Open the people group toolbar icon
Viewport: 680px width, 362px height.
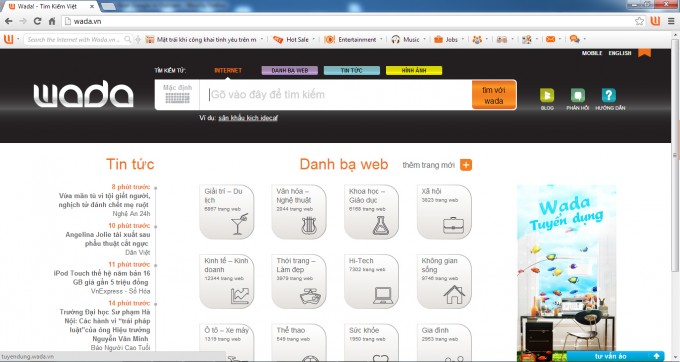477,39
